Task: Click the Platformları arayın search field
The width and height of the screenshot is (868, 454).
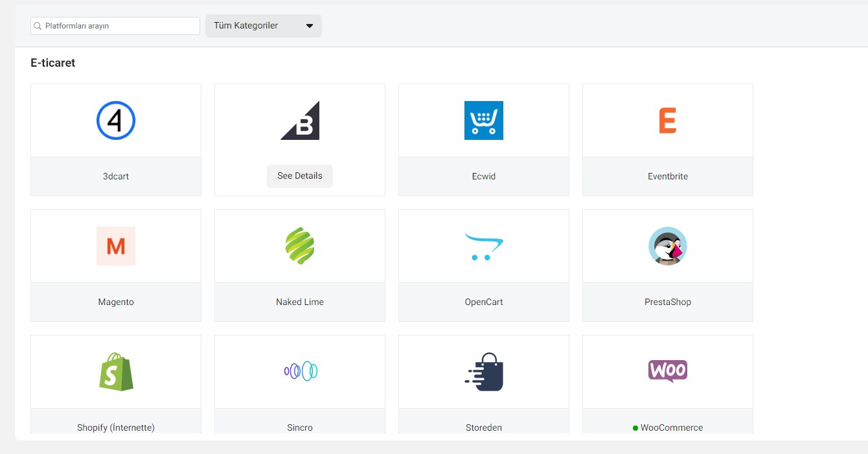Action: click(x=115, y=26)
